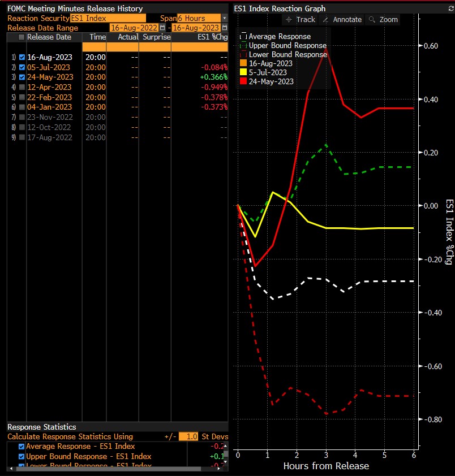Sort by the ES1 %Chg column header

click(x=212, y=37)
